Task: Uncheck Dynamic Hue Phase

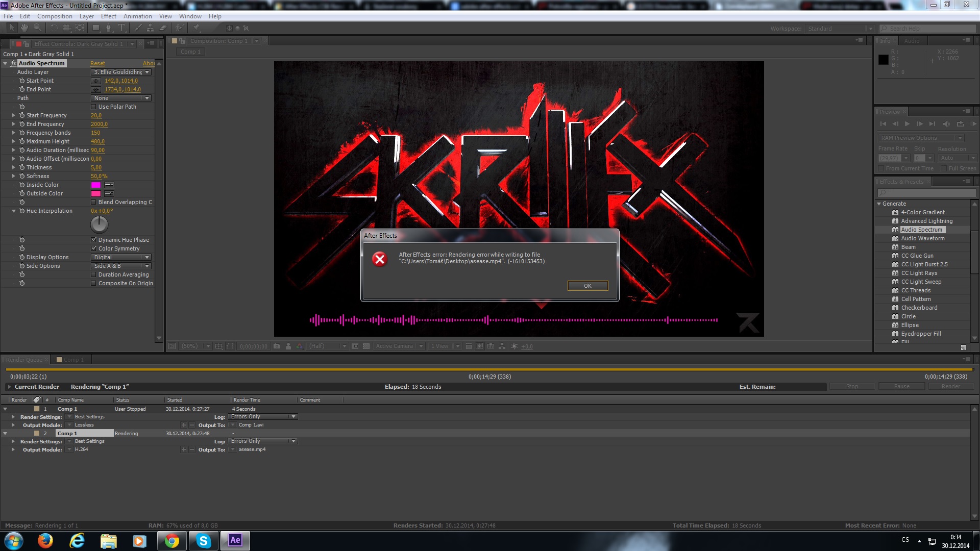Action: pyautogui.click(x=93, y=240)
